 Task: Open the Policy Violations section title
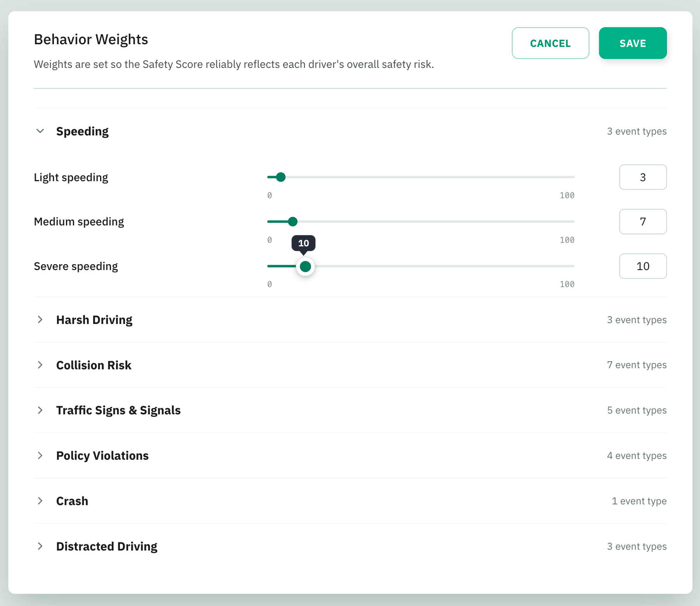click(x=102, y=456)
